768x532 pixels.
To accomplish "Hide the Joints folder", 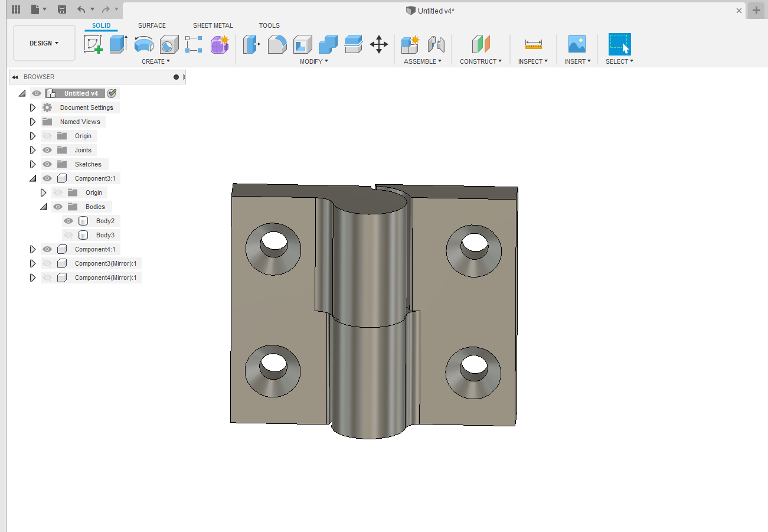I will pos(47,150).
